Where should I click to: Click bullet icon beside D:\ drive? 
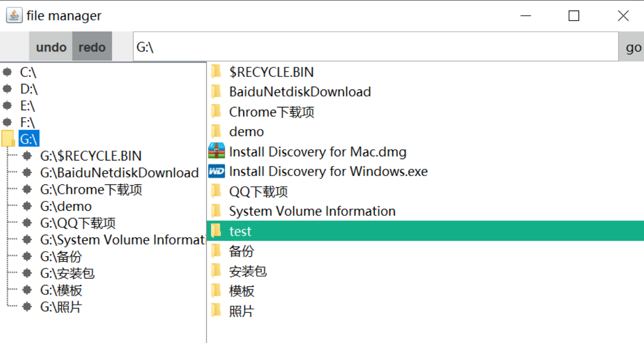pyautogui.click(x=7, y=89)
